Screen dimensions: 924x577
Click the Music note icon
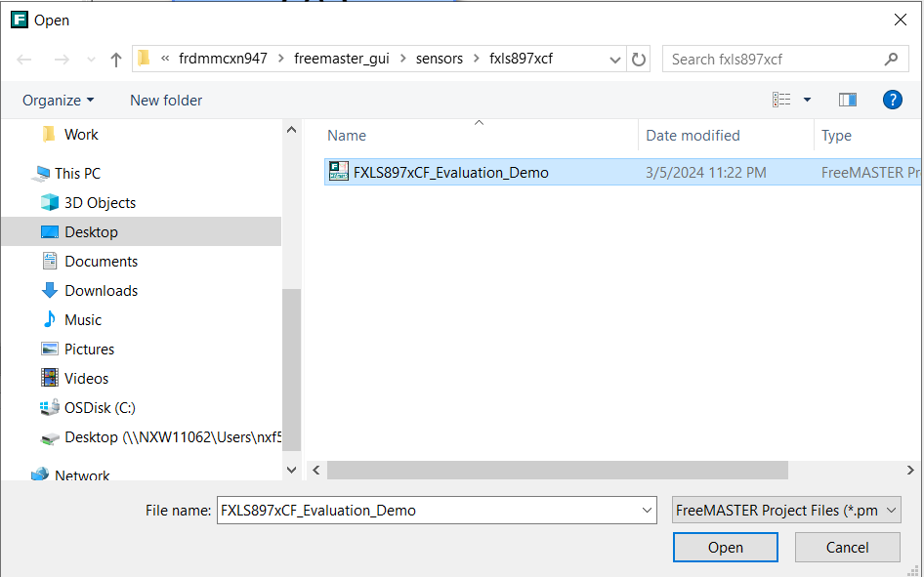click(50, 319)
